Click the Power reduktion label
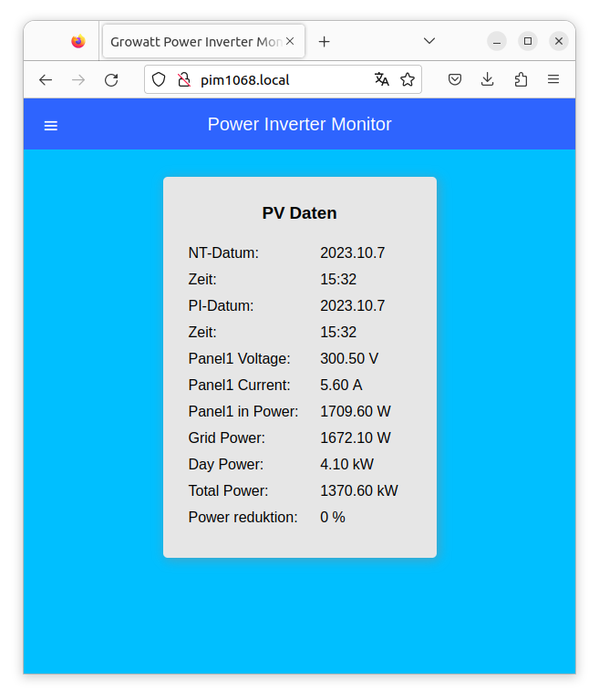The width and height of the screenshot is (599, 700). (243, 517)
